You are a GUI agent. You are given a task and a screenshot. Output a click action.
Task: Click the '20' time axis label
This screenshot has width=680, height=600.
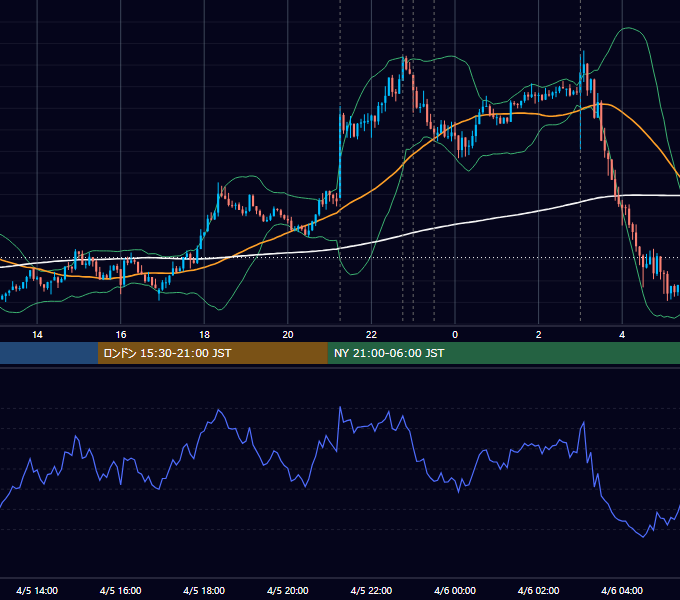point(288,335)
